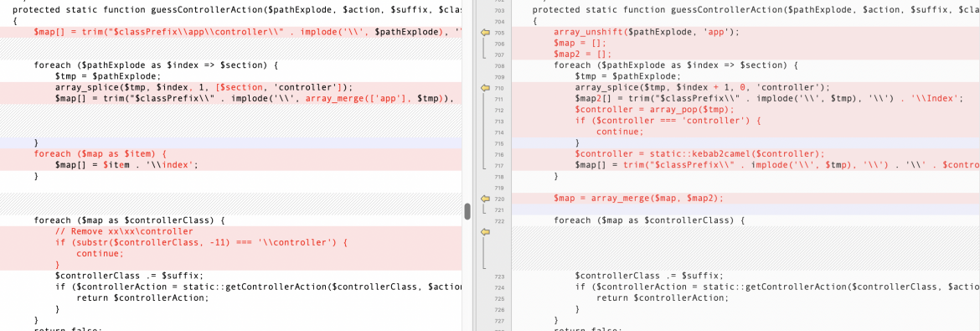
Task: Click the '$map = array_merge($map, $map2);' line
Action: tap(639, 199)
